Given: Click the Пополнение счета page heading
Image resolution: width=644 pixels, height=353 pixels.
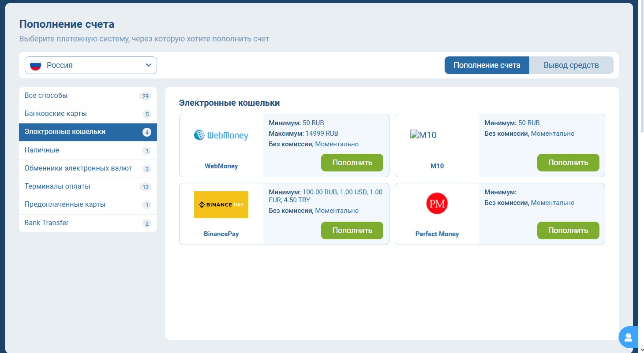Looking at the screenshot, I should pyautogui.click(x=67, y=24).
